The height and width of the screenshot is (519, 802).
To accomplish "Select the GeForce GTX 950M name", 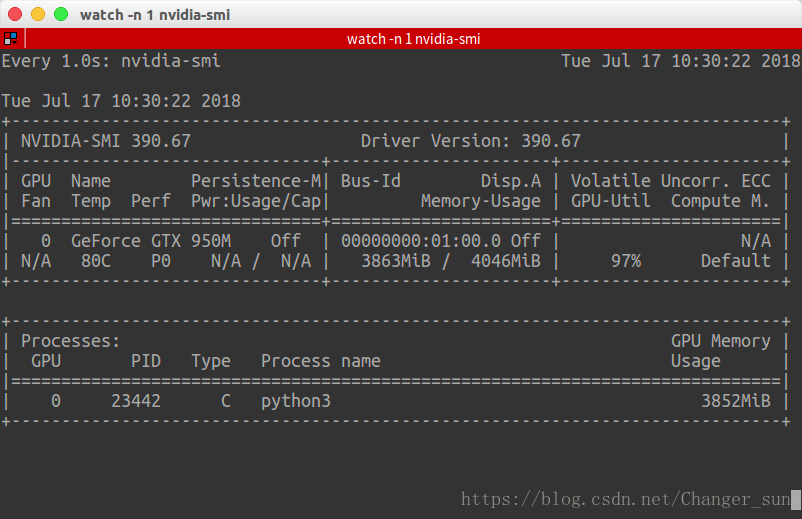I will coord(150,241).
